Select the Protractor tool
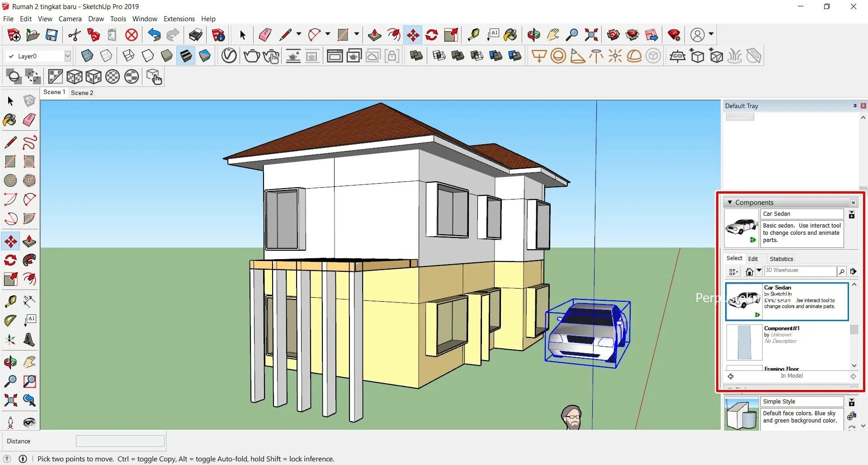 tap(10, 320)
